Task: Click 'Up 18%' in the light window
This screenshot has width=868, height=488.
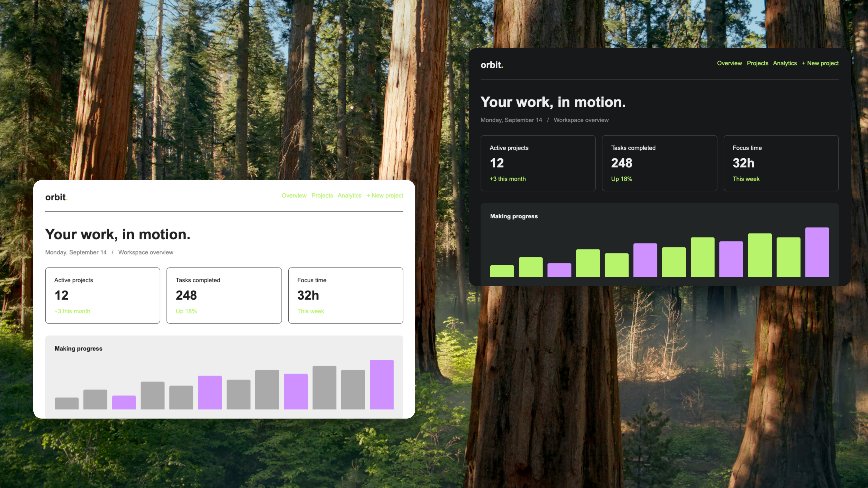Action: click(186, 311)
